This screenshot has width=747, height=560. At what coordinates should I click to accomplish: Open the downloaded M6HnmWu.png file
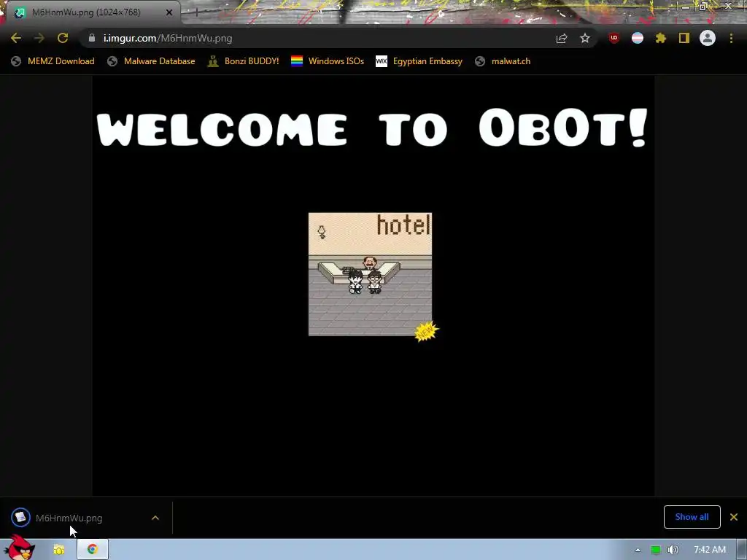tap(69, 518)
